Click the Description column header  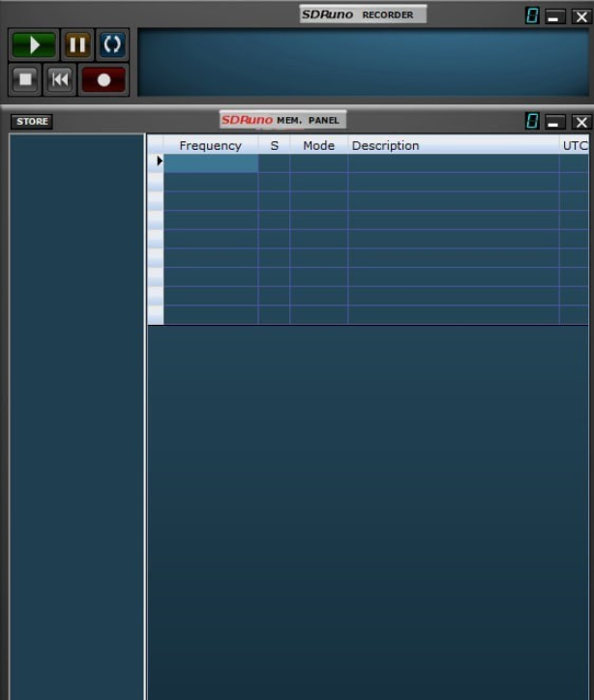pos(454,146)
